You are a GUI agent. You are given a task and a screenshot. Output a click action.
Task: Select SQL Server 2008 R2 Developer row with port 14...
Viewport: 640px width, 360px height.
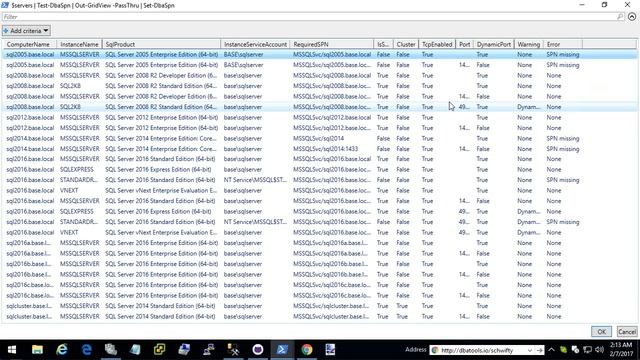click(320, 96)
